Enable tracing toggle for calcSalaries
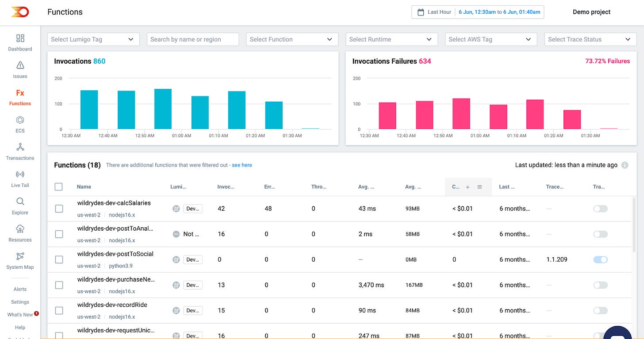This screenshot has width=644, height=339. click(x=600, y=209)
